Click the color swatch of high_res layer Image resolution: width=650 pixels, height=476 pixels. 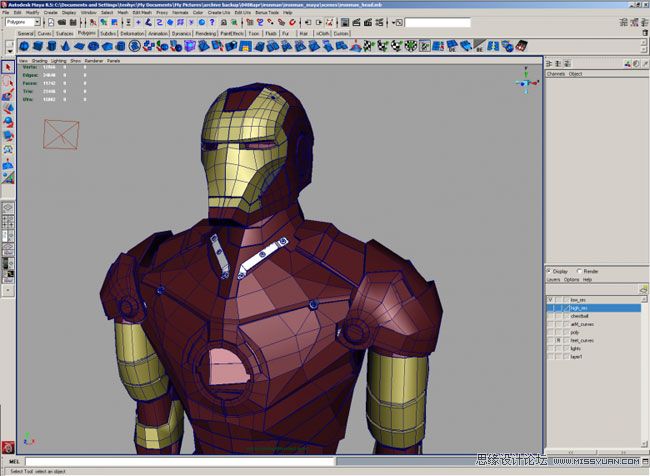pyautogui.click(x=563, y=308)
